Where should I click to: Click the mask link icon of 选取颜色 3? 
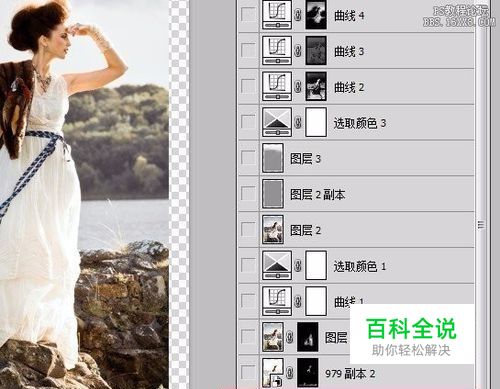point(298,122)
